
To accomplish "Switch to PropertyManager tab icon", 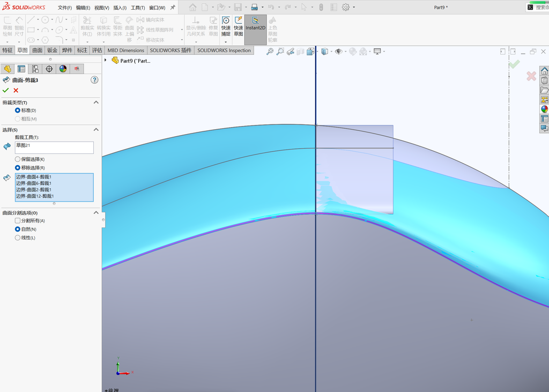I will (x=21, y=69).
